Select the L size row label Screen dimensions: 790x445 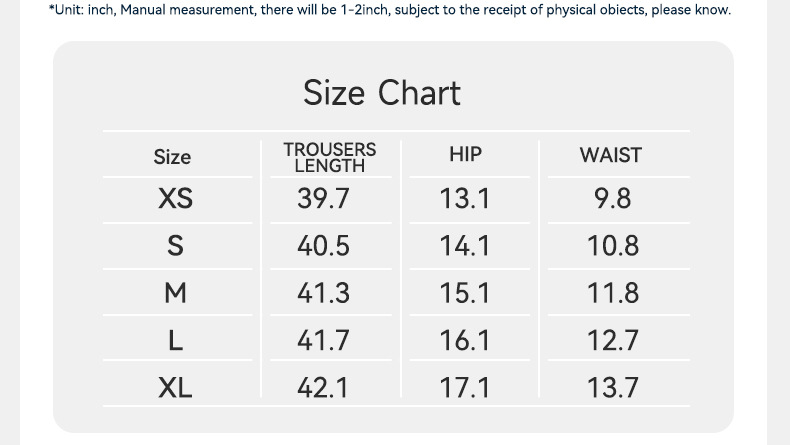coord(175,341)
